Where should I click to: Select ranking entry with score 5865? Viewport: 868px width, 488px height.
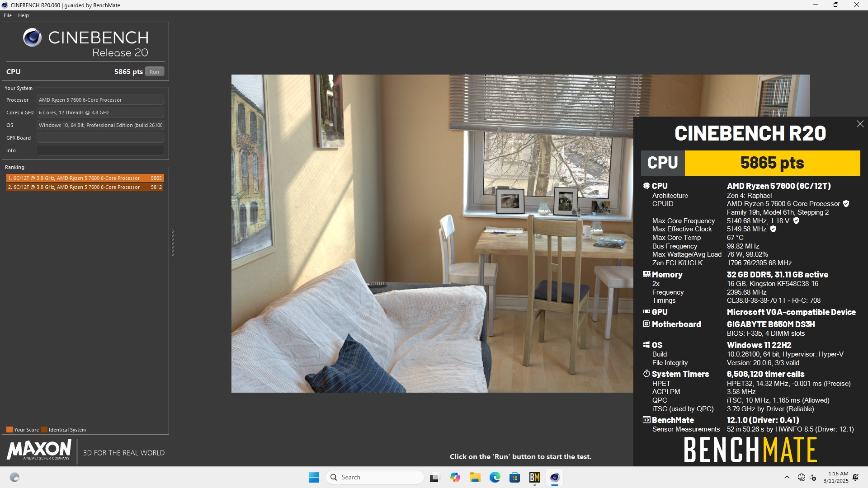click(85, 178)
